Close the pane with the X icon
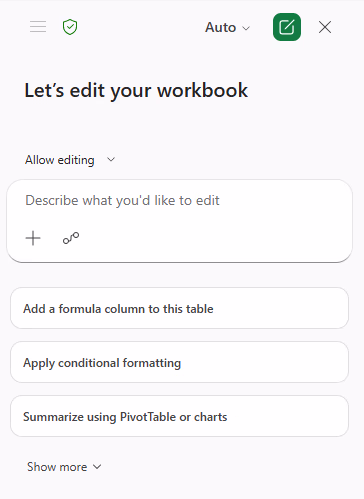The width and height of the screenshot is (364, 499). click(325, 27)
